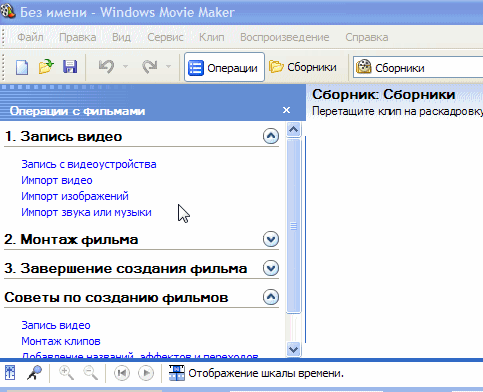Open the Справка menu
483x392 pixels.
coord(366,37)
